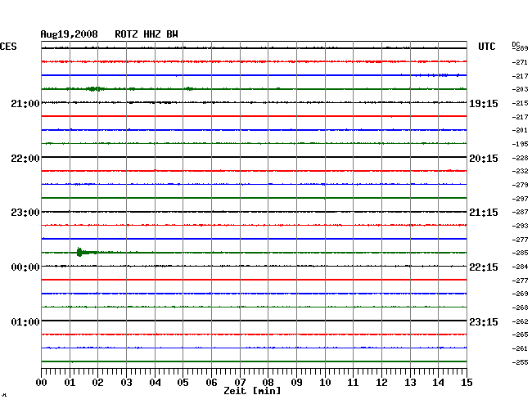Select the DC offset value -284
This screenshot has height=404, width=532.
point(520,267)
